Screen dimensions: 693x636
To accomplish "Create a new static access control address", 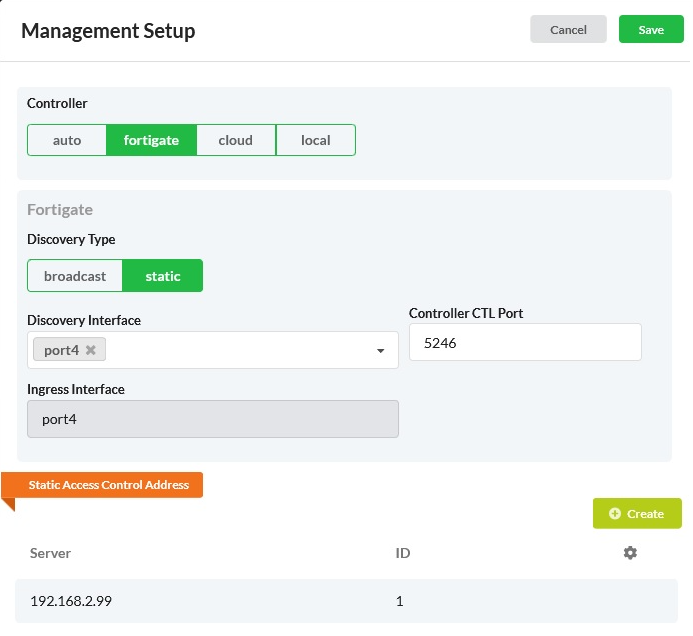I will [637, 514].
